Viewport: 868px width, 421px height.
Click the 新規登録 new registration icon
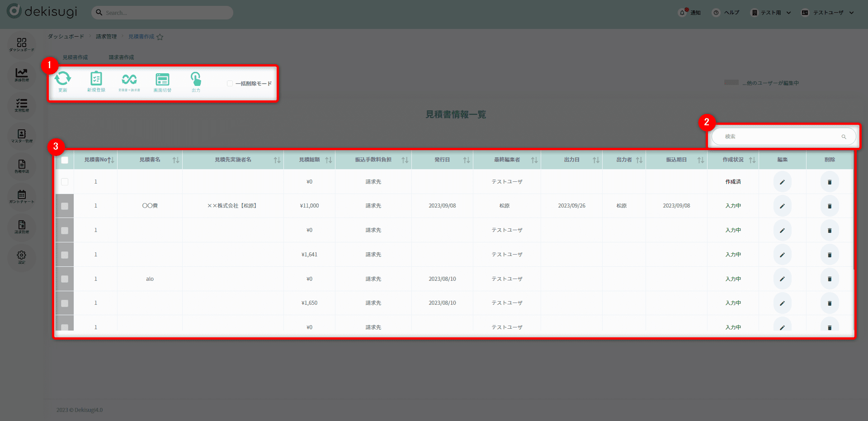pyautogui.click(x=96, y=80)
